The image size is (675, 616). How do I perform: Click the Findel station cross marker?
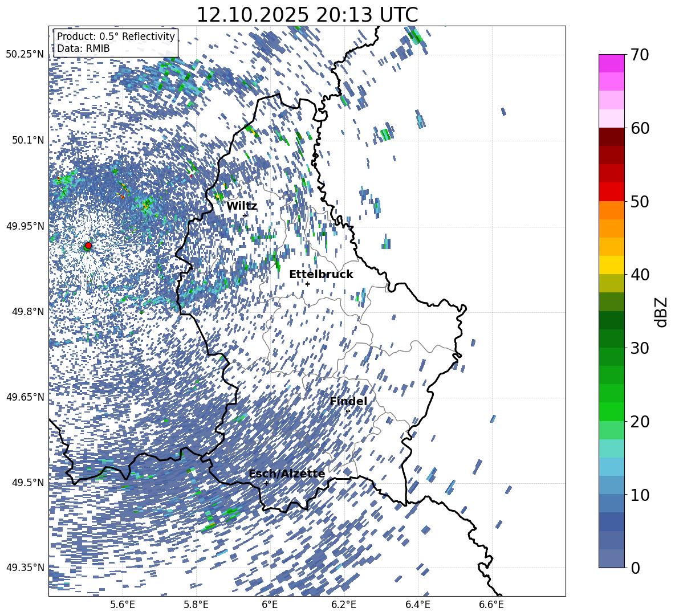pyautogui.click(x=348, y=411)
